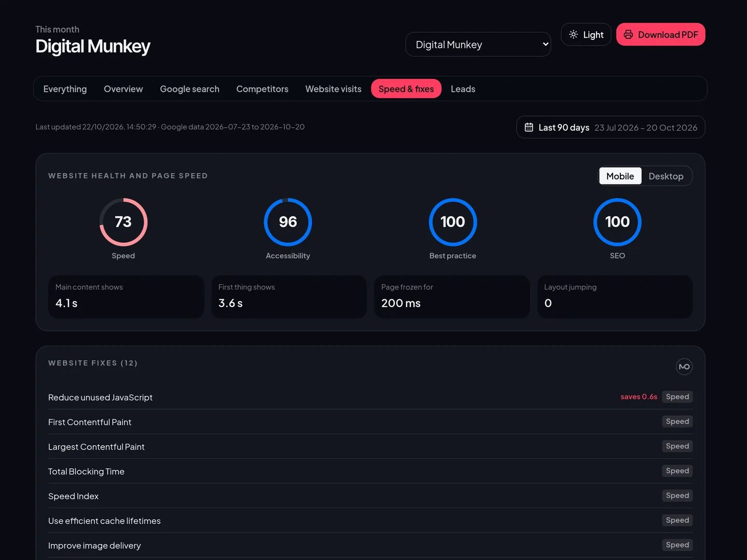Viewport: 747px width, 560px height.
Task: Click the Accessibility score gauge showing 96
Action: click(x=288, y=222)
